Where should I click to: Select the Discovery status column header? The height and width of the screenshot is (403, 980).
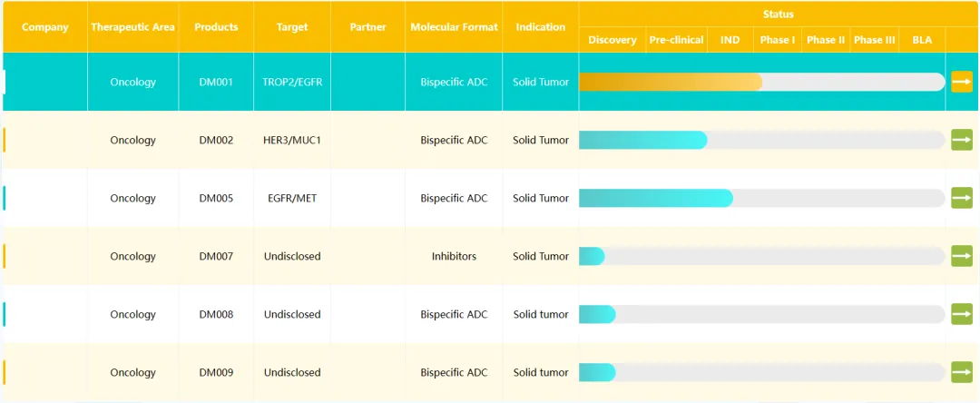612,40
